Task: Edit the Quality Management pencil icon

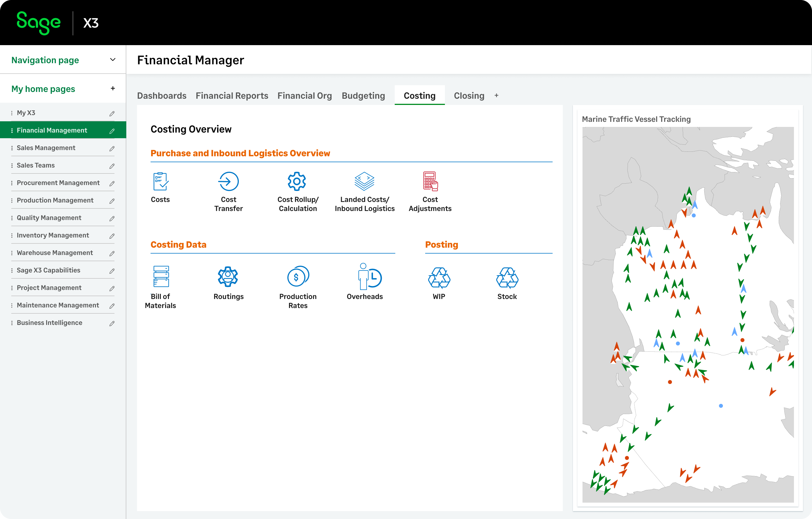Action: pyautogui.click(x=112, y=218)
